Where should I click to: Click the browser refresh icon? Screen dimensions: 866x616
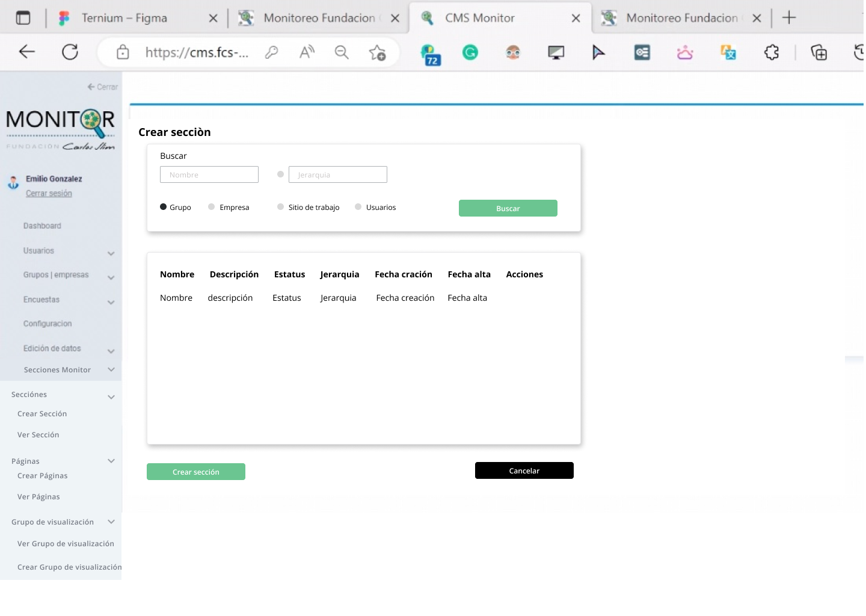(70, 52)
